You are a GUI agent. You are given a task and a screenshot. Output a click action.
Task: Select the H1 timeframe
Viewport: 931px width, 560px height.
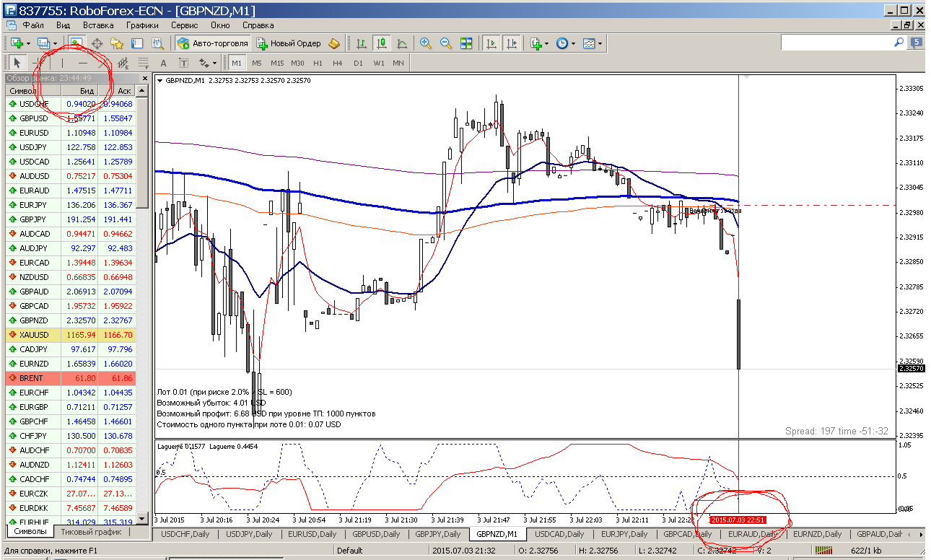coord(318,63)
